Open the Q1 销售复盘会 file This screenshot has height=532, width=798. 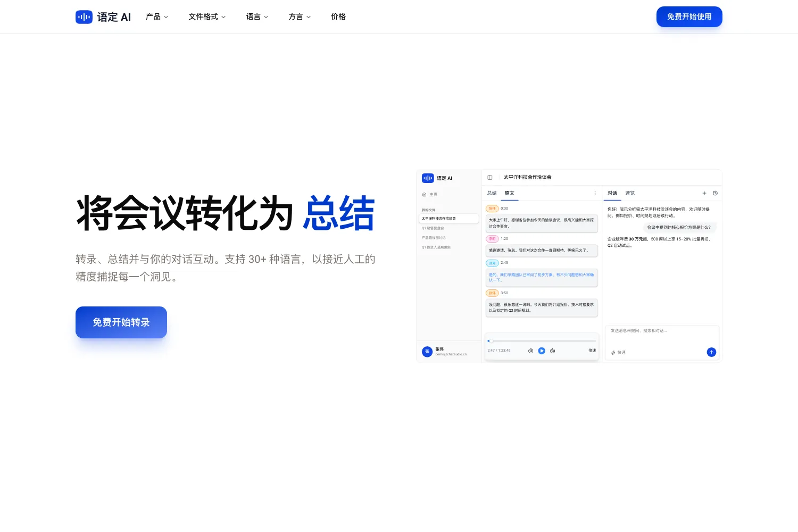(x=433, y=228)
